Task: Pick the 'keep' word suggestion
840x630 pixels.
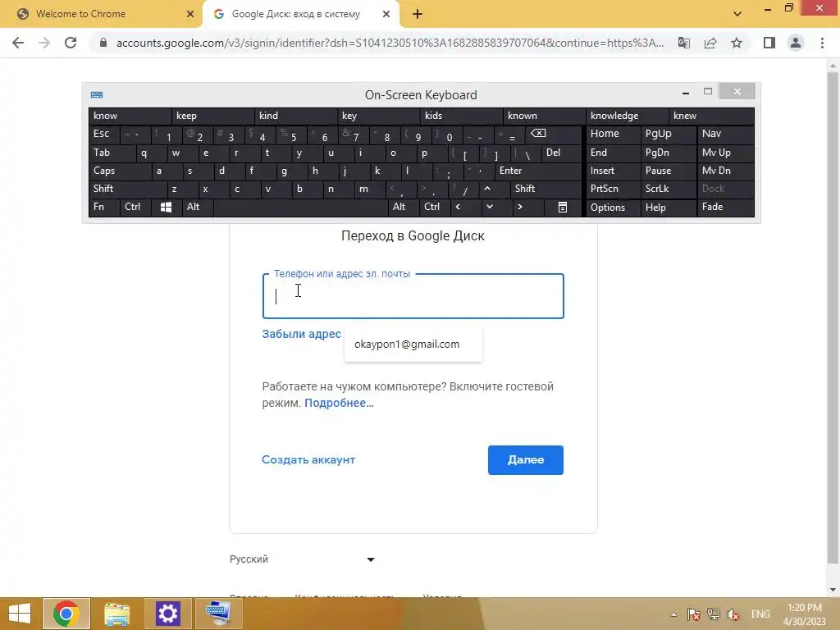Action: [x=212, y=116]
